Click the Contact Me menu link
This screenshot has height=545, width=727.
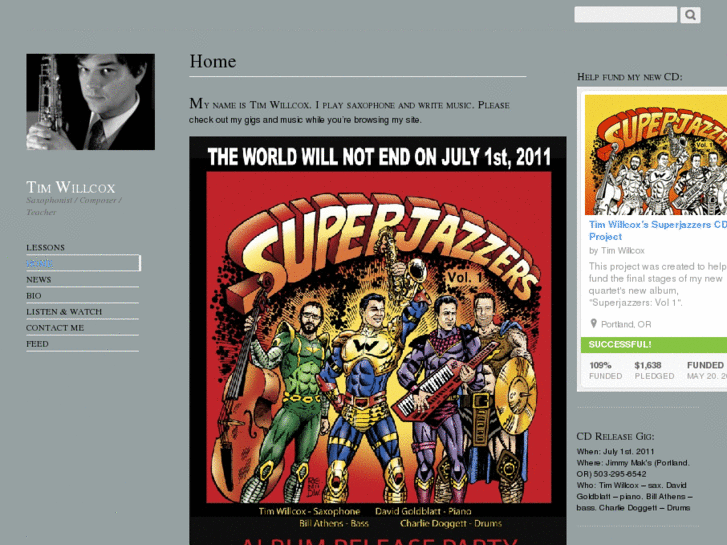click(55, 327)
